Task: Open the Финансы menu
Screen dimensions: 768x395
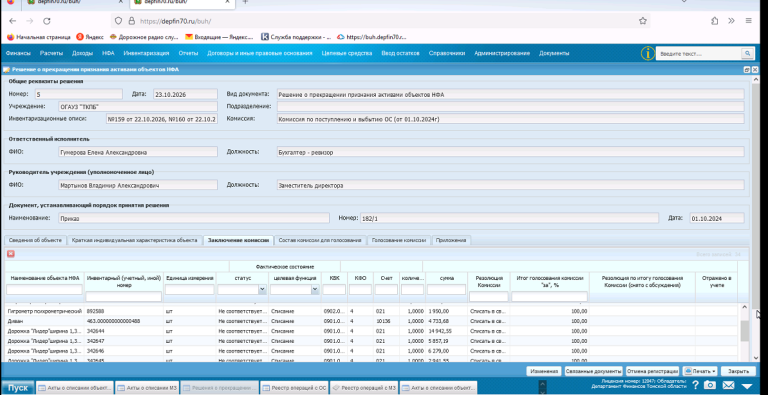Action: pos(18,53)
